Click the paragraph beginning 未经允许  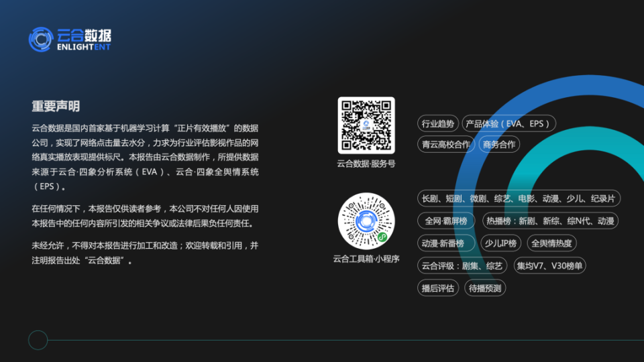(x=145, y=253)
